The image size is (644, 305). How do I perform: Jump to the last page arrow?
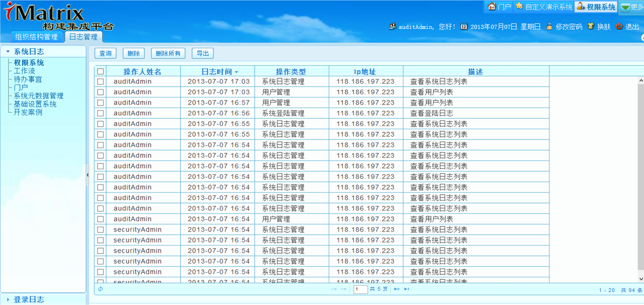coord(407,289)
